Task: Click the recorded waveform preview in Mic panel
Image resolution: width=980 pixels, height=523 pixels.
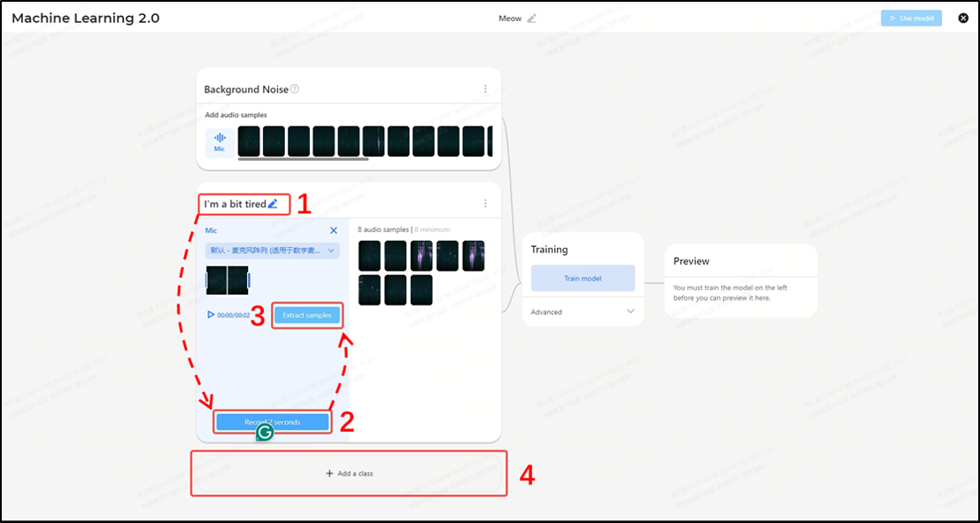Action: [x=228, y=281]
